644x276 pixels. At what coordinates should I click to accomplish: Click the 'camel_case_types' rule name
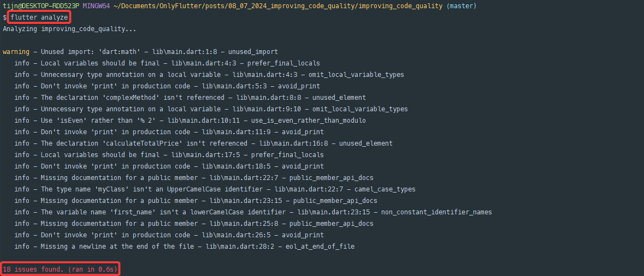coord(385,189)
